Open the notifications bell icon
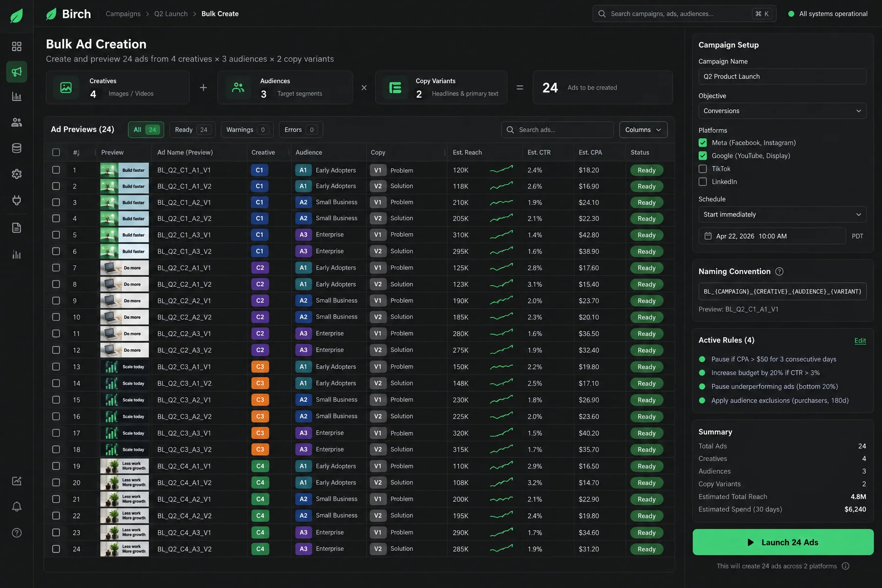Viewport: 882px width, 588px height. [x=17, y=507]
